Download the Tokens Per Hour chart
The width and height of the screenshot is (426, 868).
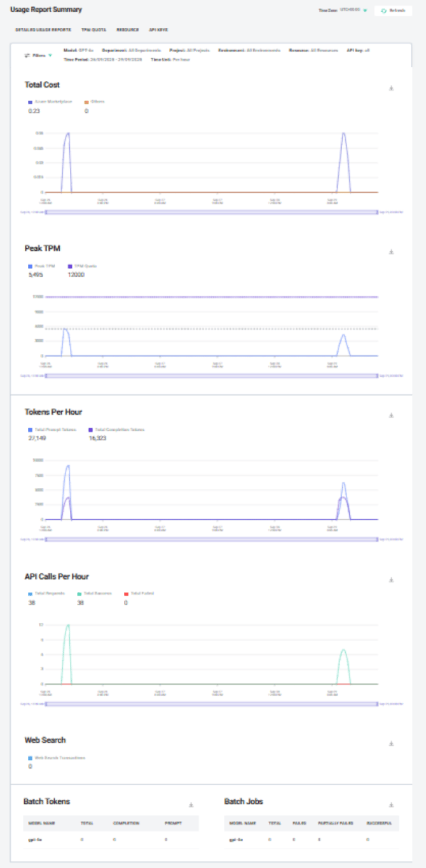391,416
